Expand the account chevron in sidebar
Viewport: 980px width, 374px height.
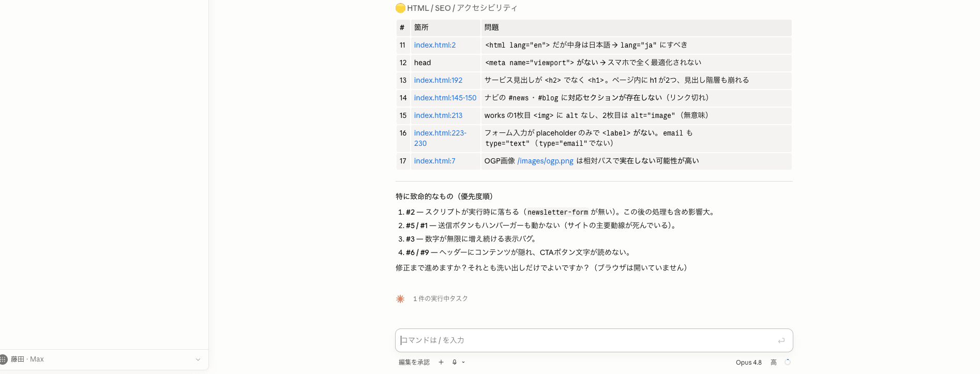pyautogui.click(x=198, y=360)
